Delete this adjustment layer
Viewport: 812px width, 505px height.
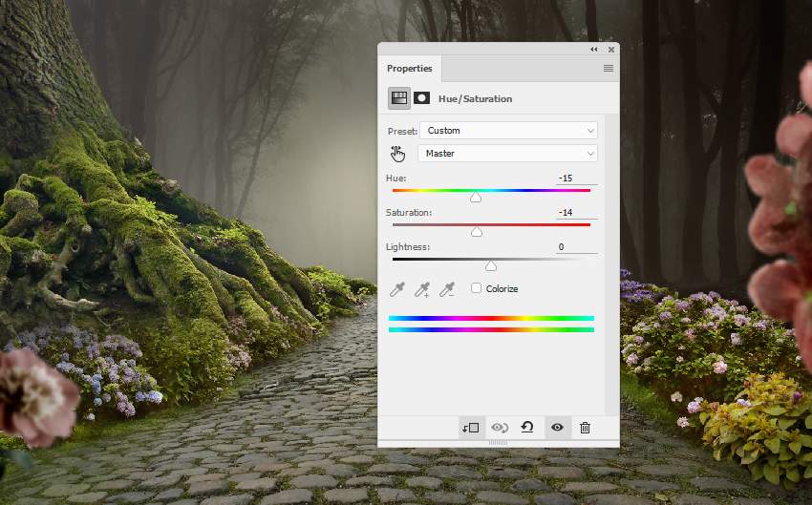(x=585, y=428)
